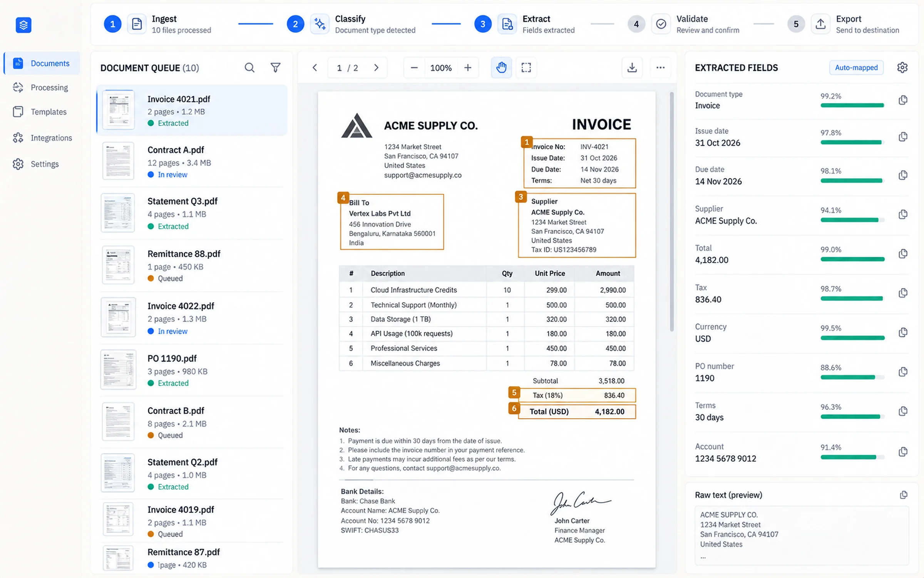Download the current document
This screenshot has width=924, height=578.
[x=632, y=68]
